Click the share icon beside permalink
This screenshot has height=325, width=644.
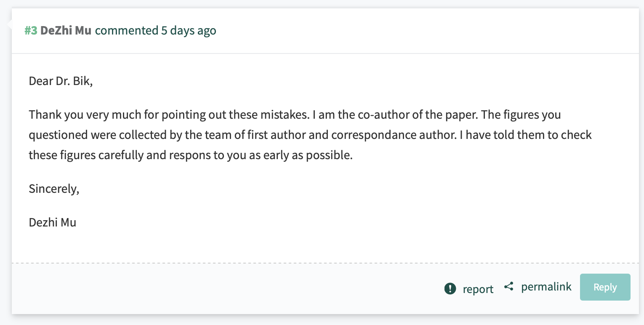click(509, 287)
